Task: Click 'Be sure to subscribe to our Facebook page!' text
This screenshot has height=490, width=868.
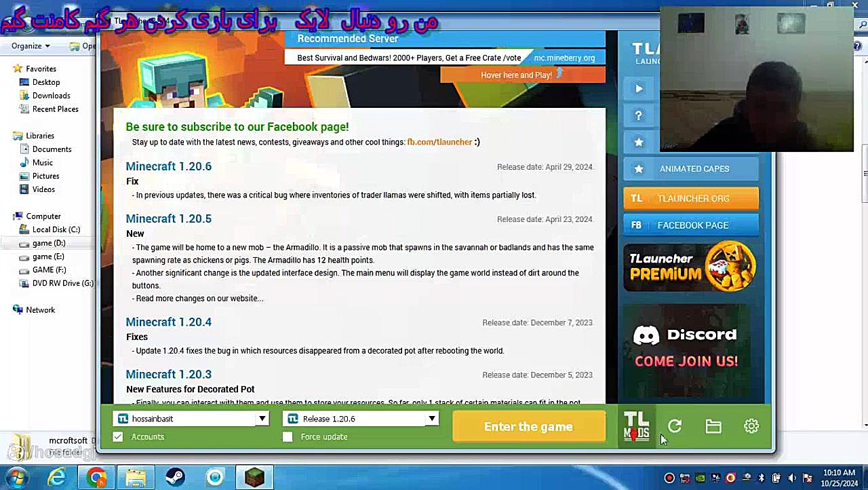Action: tap(237, 127)
